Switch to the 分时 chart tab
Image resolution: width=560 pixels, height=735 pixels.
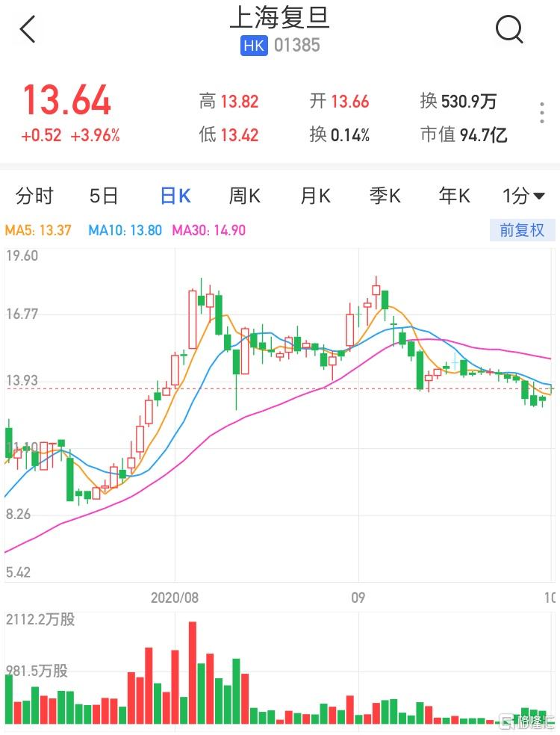pos(34,196)
